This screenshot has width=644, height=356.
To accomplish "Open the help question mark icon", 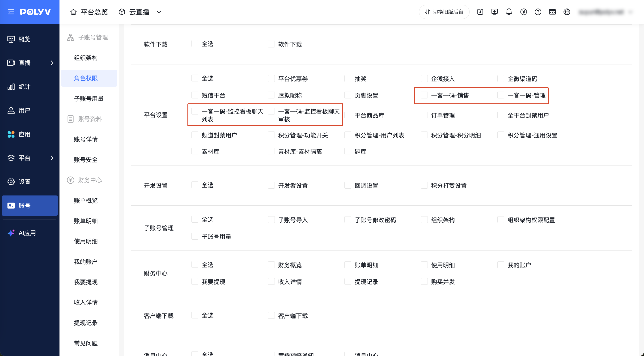I will click(x=538, y=12).
